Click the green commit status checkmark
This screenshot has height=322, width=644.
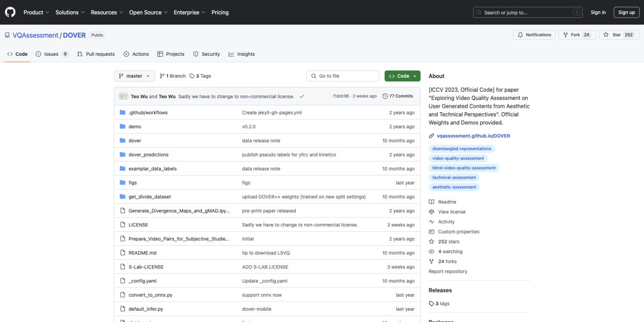(302, 96)
